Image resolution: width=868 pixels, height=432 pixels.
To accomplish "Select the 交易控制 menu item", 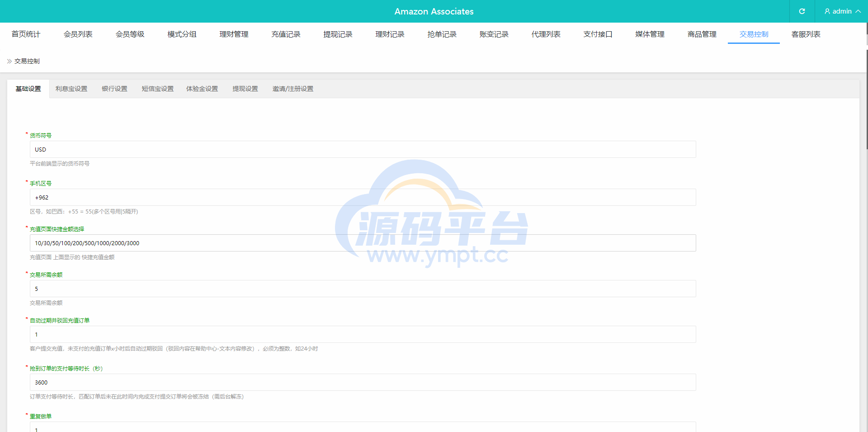I will pos(754,34).
